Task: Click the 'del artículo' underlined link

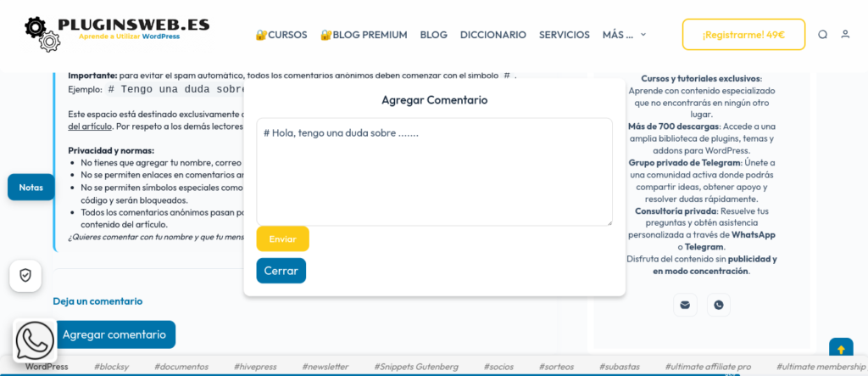Action: click(90, 126)
